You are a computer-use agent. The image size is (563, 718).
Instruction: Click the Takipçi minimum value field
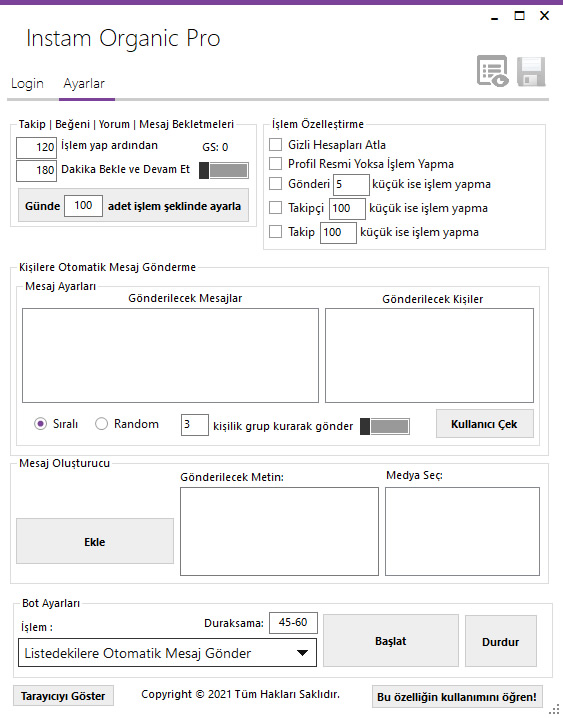pyautogui.click(x=347, y=209)
